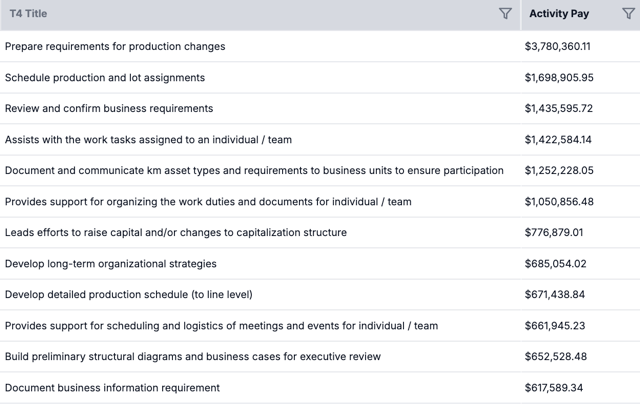
Task: Open the Activity Pay column filter
Action: (628, 14)
